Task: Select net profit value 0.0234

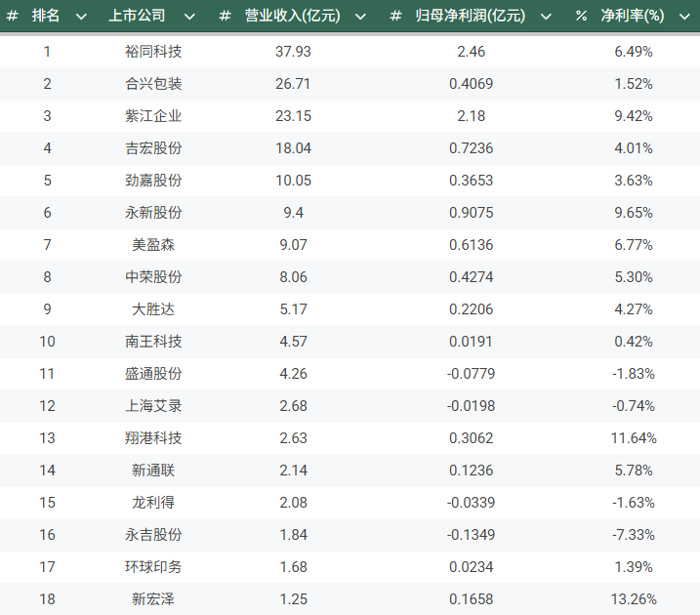Action: (x=471, y=567)
